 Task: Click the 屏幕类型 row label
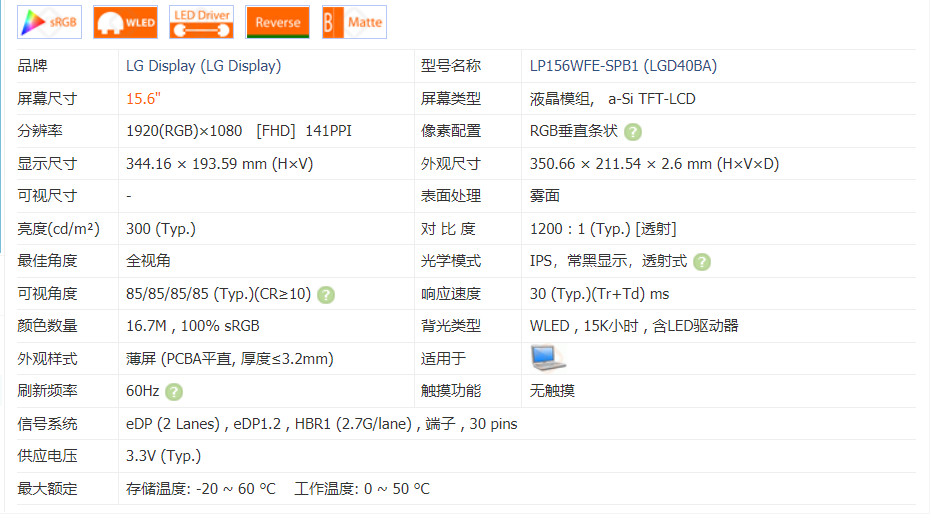451,99
